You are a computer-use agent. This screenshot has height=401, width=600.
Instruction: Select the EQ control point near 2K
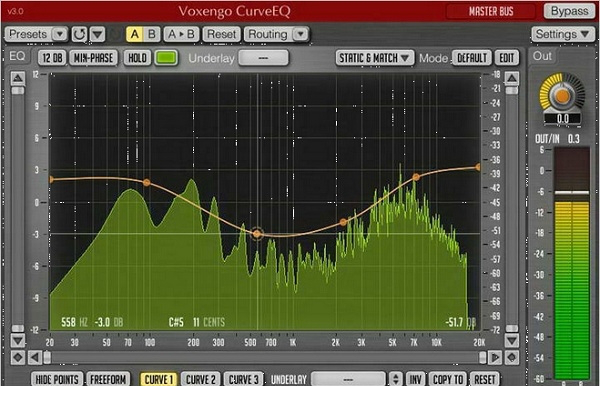(343, 222)
